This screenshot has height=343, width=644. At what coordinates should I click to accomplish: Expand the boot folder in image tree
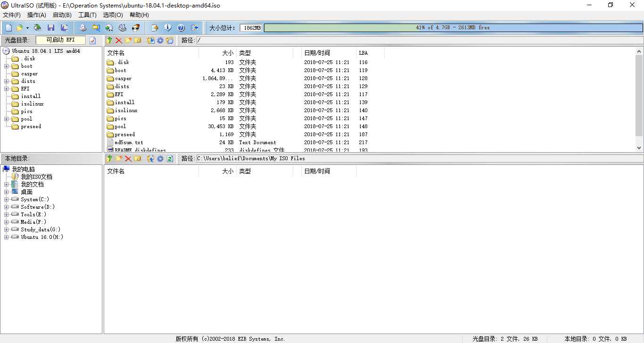click(7, 66)
